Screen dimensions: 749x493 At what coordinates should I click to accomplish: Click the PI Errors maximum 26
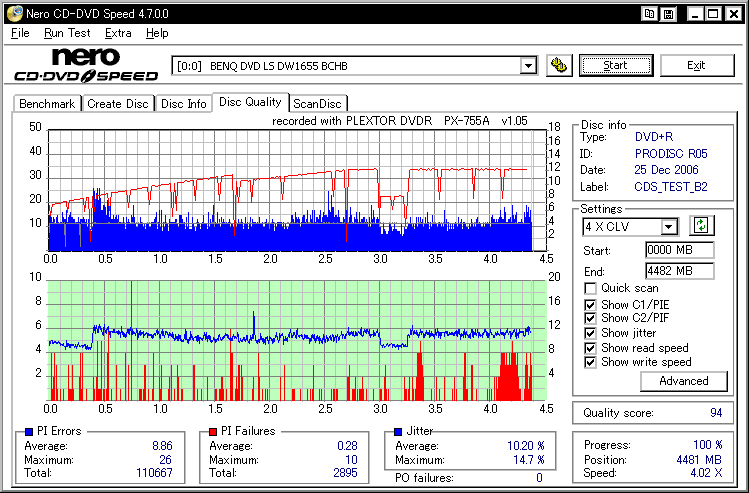coord(165,460)
